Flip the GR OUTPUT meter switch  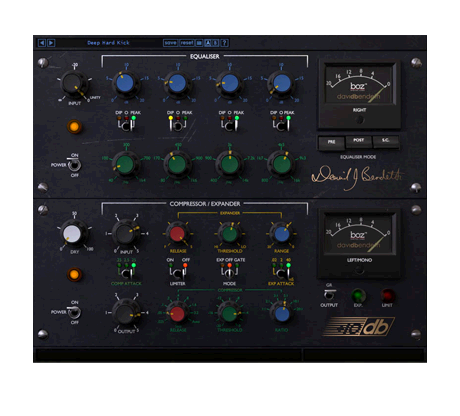[329, 294]
